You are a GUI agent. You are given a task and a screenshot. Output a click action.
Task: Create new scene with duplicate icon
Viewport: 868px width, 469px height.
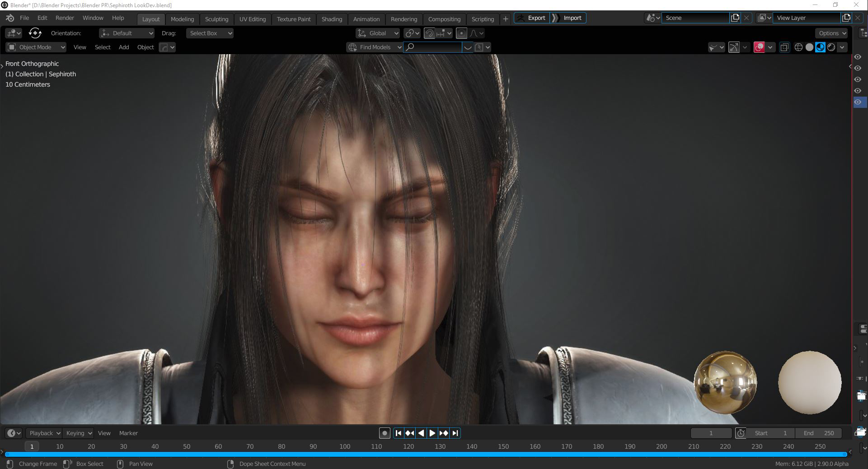(735, 18)
